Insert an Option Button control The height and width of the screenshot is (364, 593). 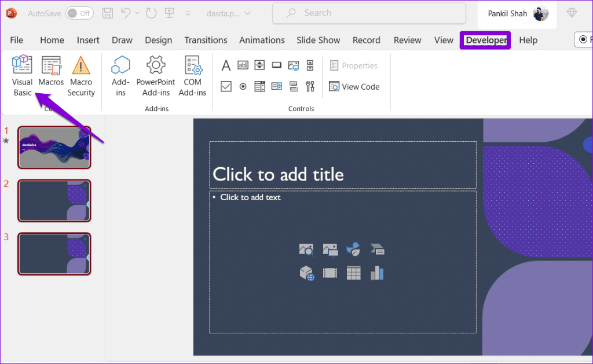pyautogui.click(x=243, y=86)
